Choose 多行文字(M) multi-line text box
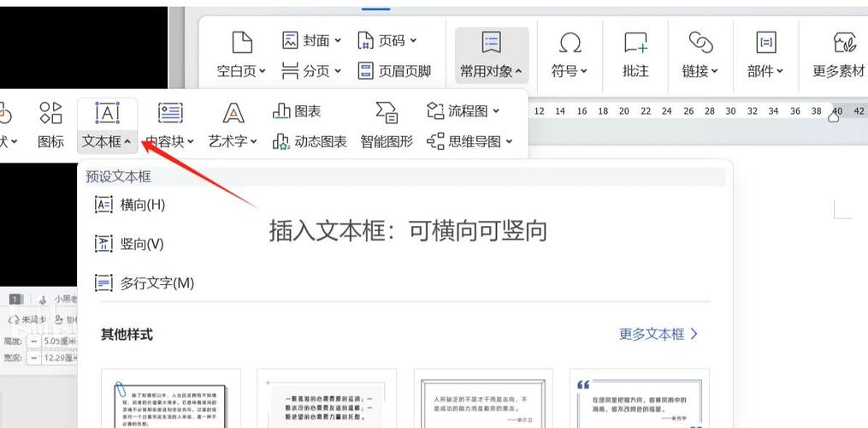This screenshot has height=428, width=868. pyautogui.click(x=145, y=283)
